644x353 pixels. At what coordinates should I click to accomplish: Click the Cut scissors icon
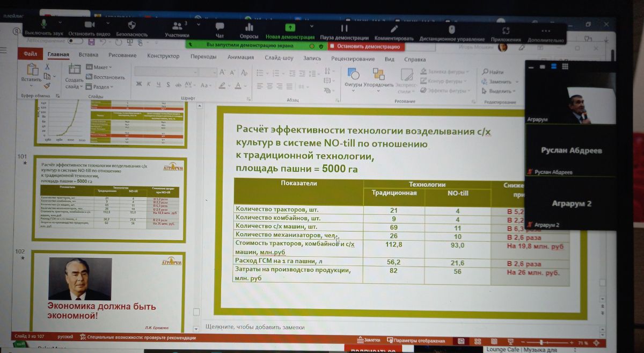tap(47, 67)
